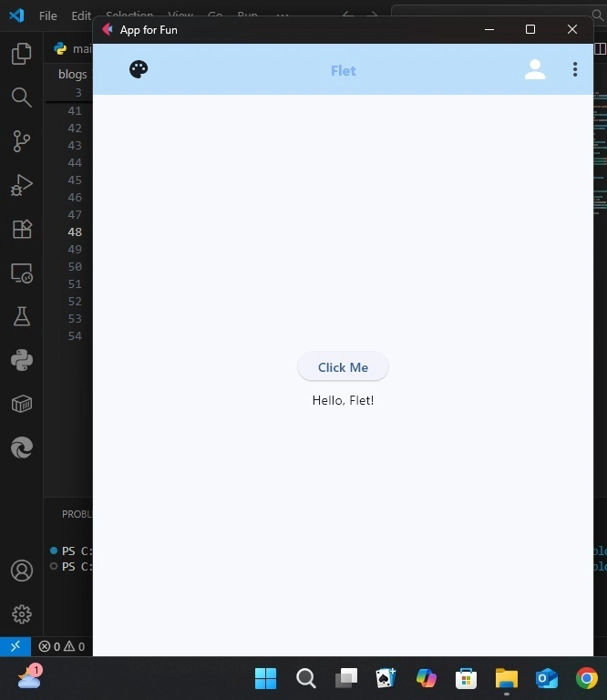The image size is (607, 700).
Task: Minimize the App for Fun window
Action: 489,29
